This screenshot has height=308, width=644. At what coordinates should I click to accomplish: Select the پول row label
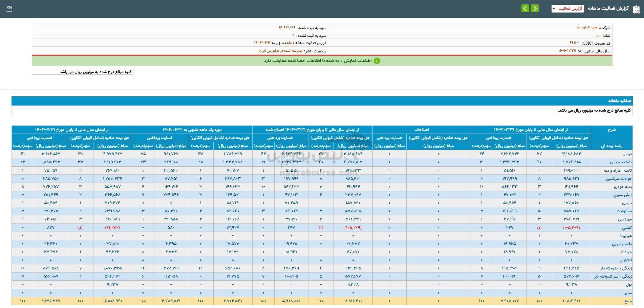coord(629,285)
